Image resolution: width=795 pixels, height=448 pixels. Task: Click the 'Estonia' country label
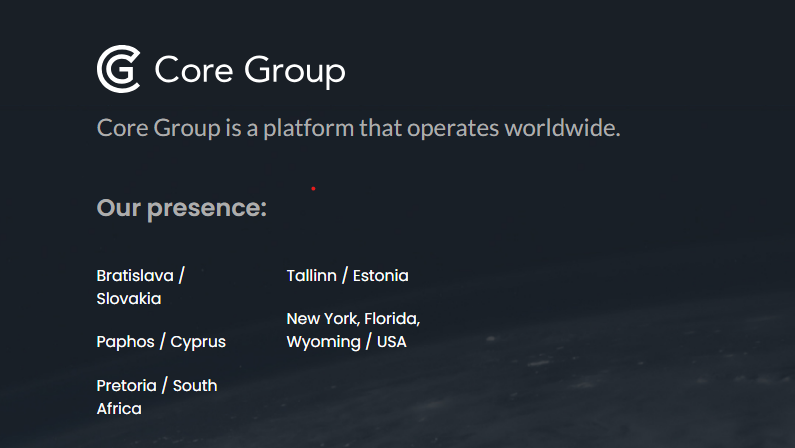[380, 275]
